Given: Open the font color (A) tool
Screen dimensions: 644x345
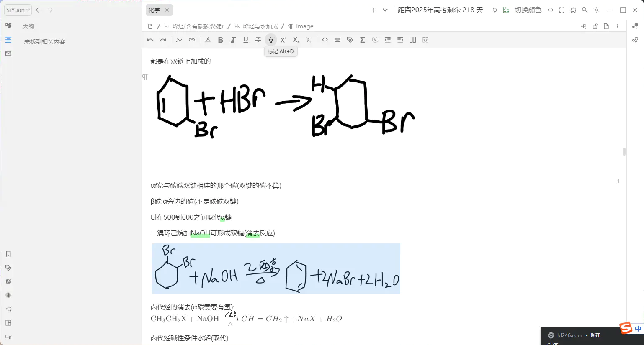Looking at the screenshot, I should tap(208, 40).
